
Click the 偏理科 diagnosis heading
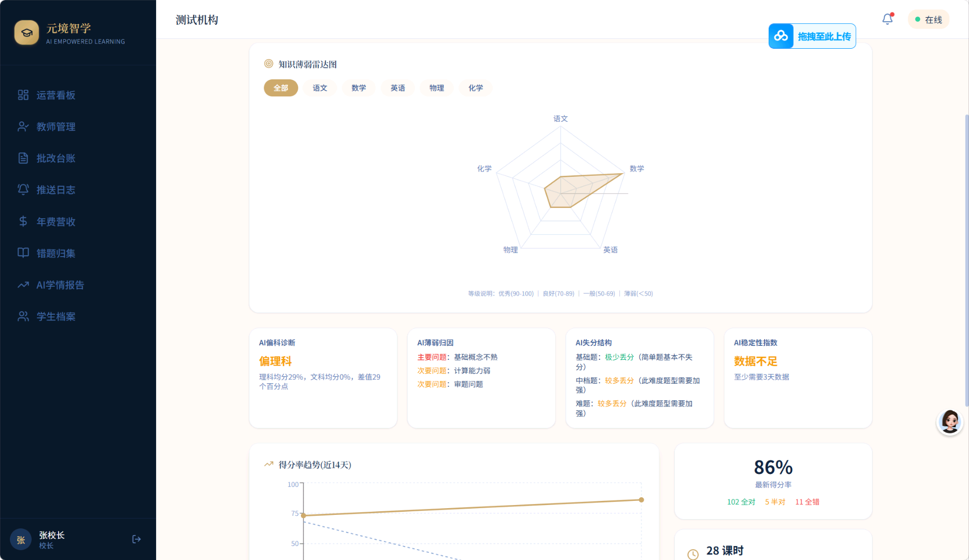(275, 361)
